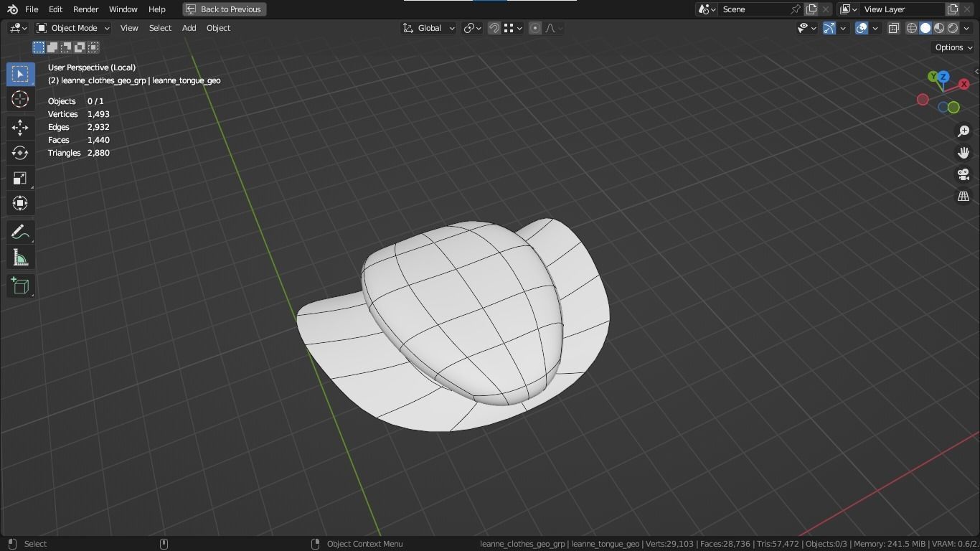Open the Global transform orientation dropdown

click(428, 28)
